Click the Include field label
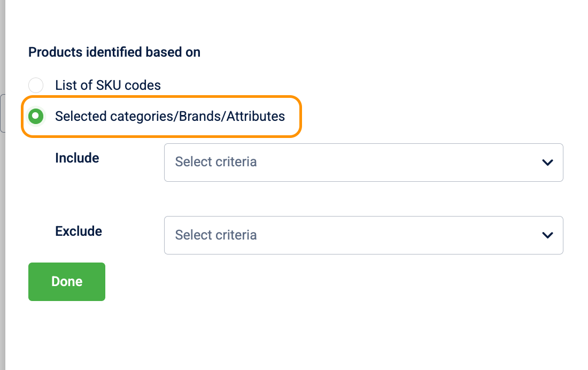The width and height of the screenshot is (588, 370). tap(77, 158)
